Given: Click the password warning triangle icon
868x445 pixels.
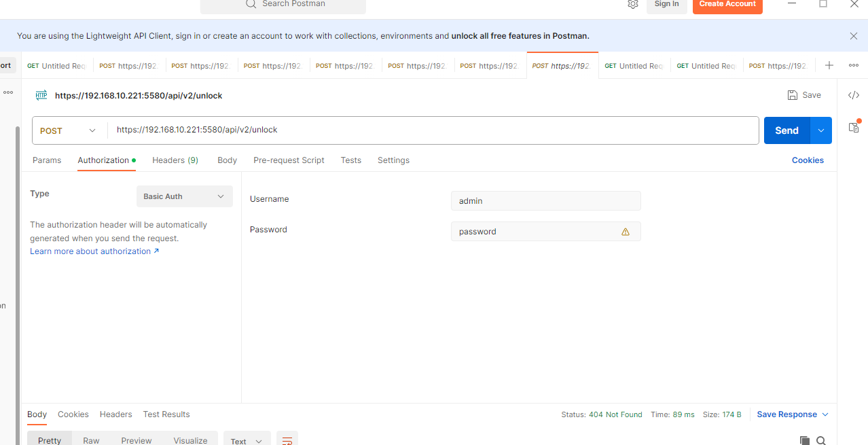Looking at the screenshot, I should [626, 232].
